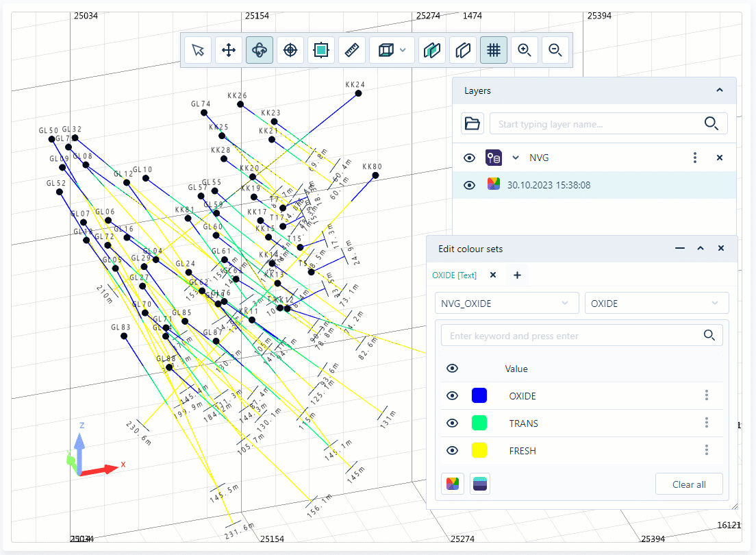Toggle the grid display tool
The height and width of the screenshot is (555, 756).
pyautogui.click(x=493, y=49)
